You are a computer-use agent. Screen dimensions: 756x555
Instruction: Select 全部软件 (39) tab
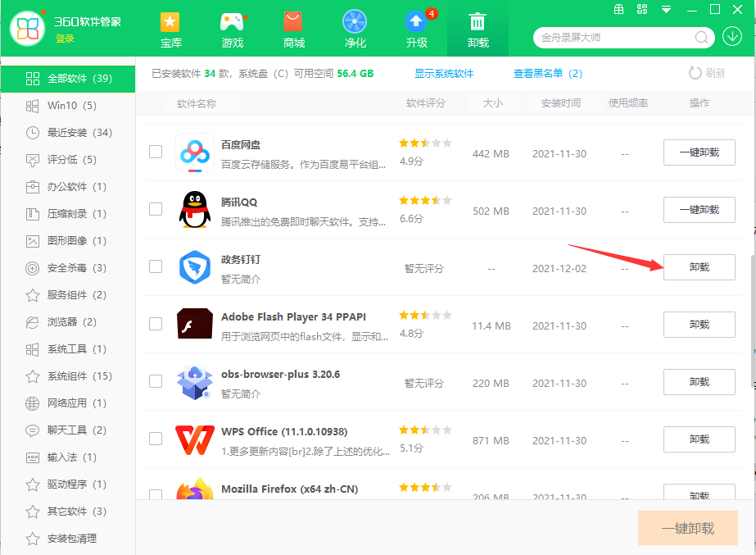point(68,79)
